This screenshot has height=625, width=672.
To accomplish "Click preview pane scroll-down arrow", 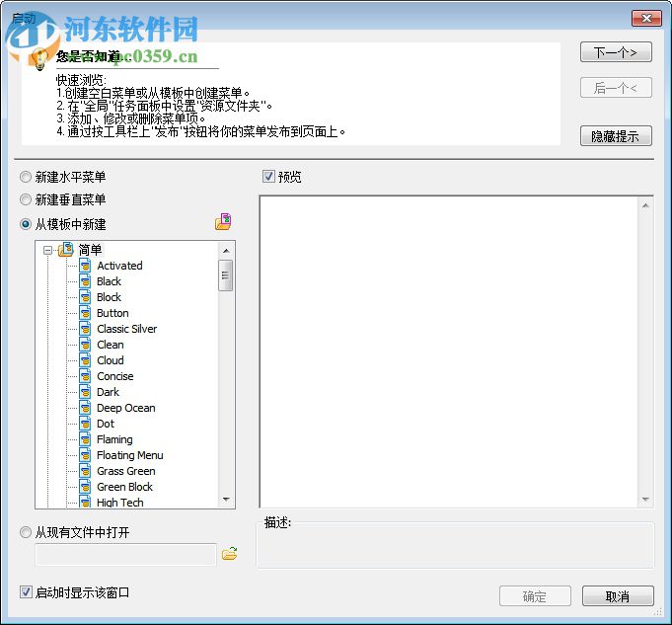I will pyautogui.click(x=645, y=500).
